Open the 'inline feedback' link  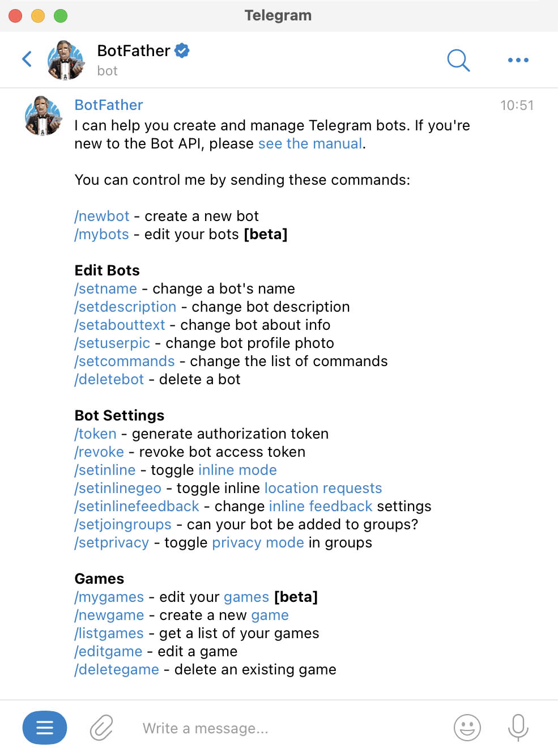pos(321,506)
